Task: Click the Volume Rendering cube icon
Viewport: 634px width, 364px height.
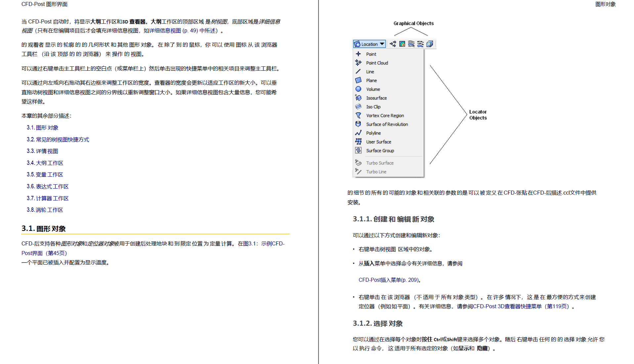Action: [x=430, y=44]
